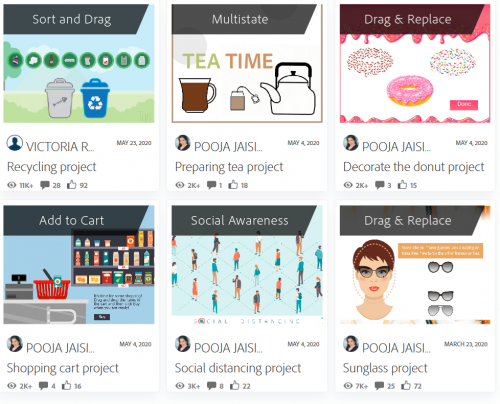This screenshot has width=500, height=404.
Task: Open the Social distancing project title link
Action: pyautogui.click(x=238, y=368)
